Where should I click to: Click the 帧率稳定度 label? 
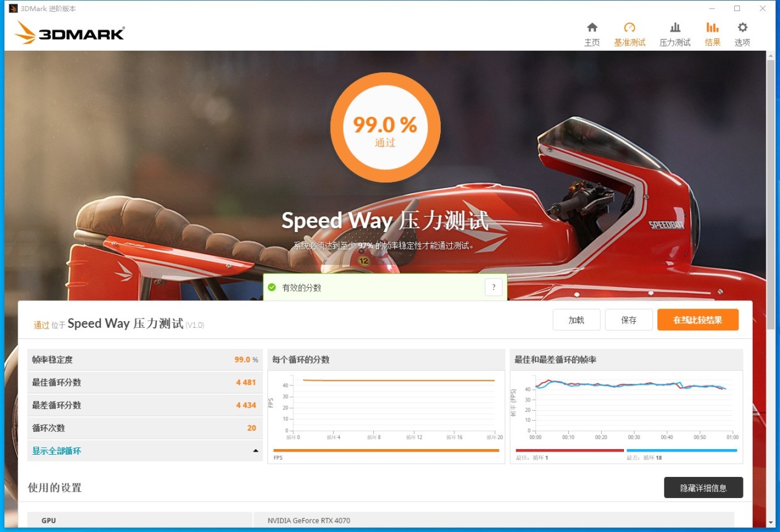tap(53, 359)
